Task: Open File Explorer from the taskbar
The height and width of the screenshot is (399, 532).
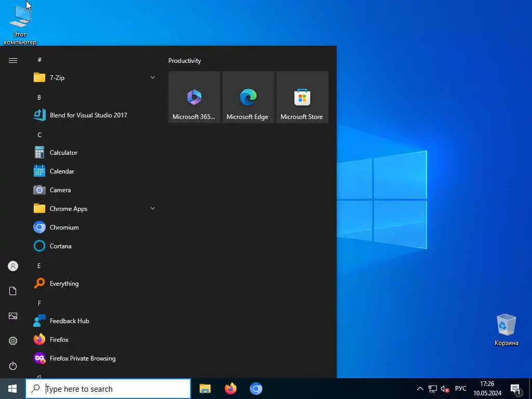Action: point(205,389)
